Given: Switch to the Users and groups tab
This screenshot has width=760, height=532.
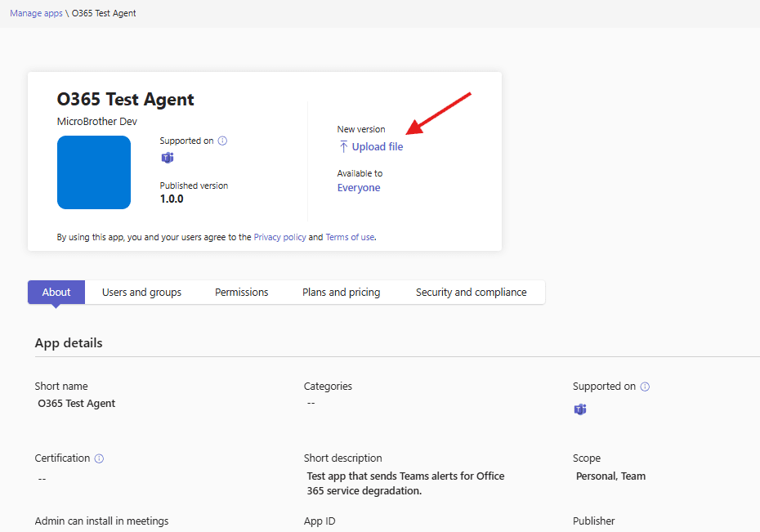Looking at the screenshot, I should (x=141, y=293).
